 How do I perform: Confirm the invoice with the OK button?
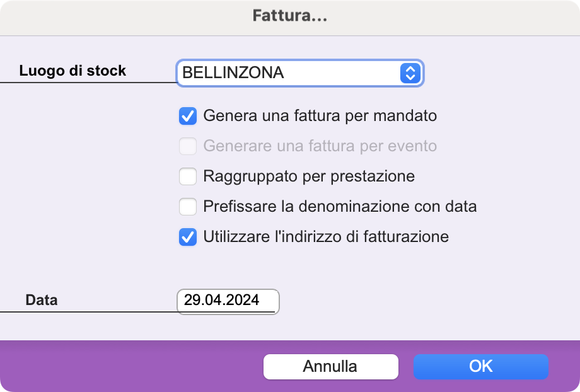coord(481,367)
